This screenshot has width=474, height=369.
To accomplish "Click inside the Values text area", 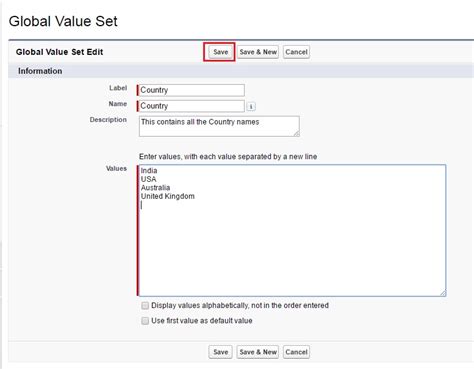I will click(x=292, y=230).
